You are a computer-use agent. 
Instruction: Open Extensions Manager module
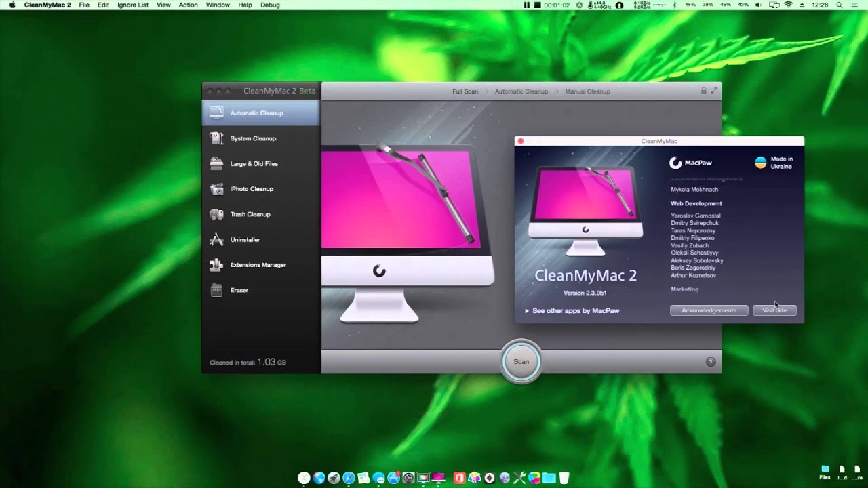click(x=261, y=265)
